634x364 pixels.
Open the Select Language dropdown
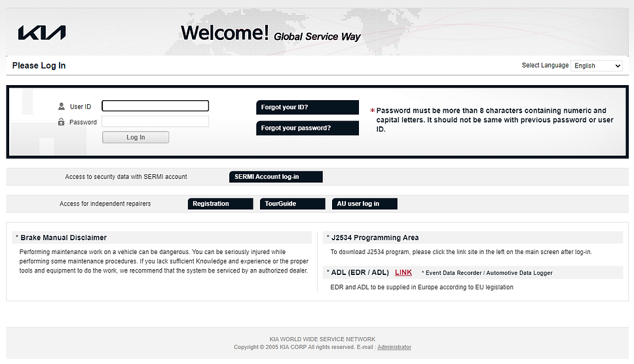pos(597,65)
